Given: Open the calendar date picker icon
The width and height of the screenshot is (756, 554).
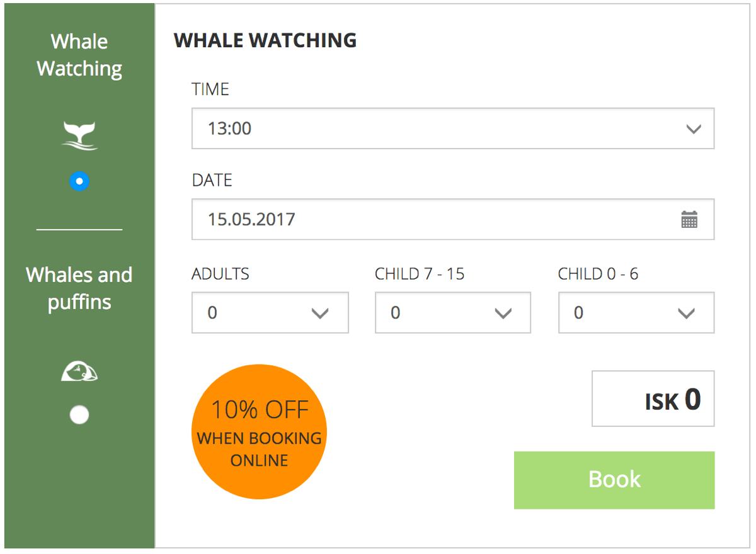Looking at the screenshot, I should 689,220.
